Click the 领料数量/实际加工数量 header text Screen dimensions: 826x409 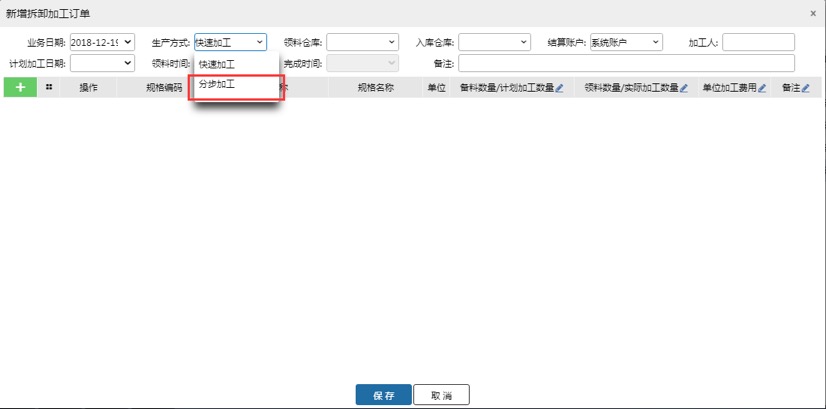pos(632,88)
